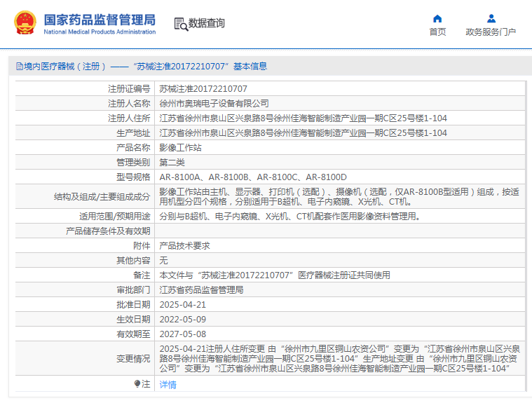Select the 影像工作站由主机 composition text
Screen dimensions: 532x403
click(x=339, y=197)
